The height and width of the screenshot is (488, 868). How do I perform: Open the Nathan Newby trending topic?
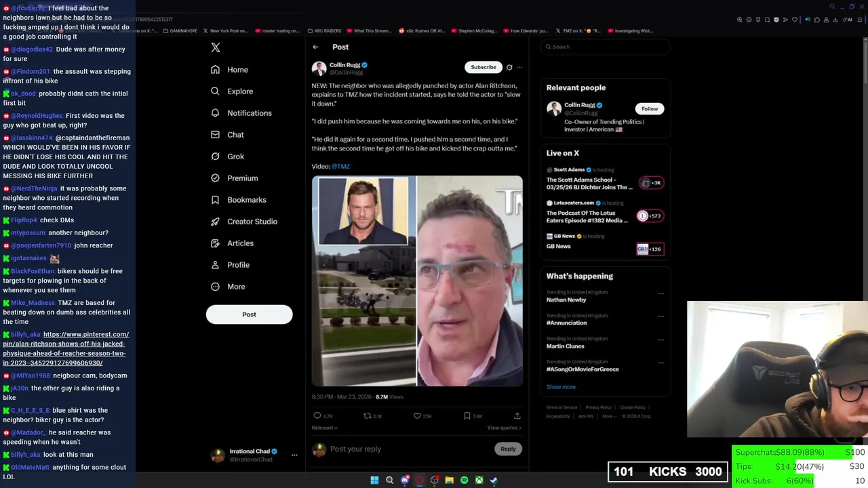click(x=566, y=300)
